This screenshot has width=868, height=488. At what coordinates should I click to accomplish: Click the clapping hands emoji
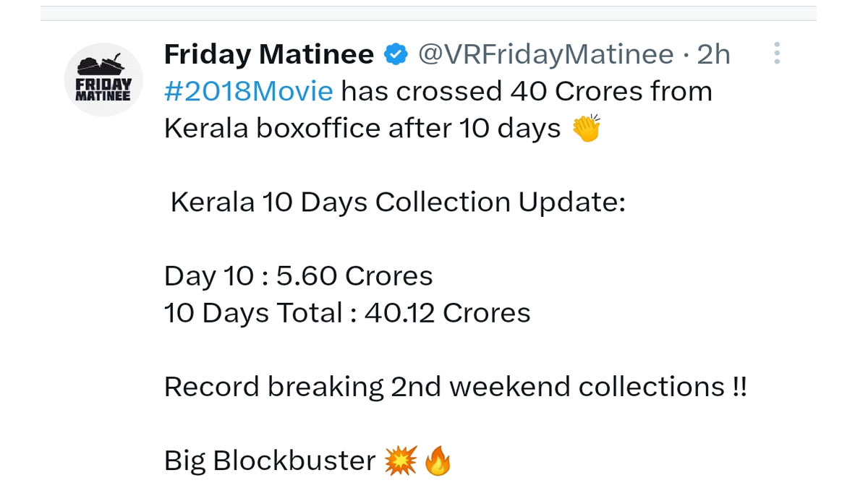pyautogui.click(x=586, y=129)
